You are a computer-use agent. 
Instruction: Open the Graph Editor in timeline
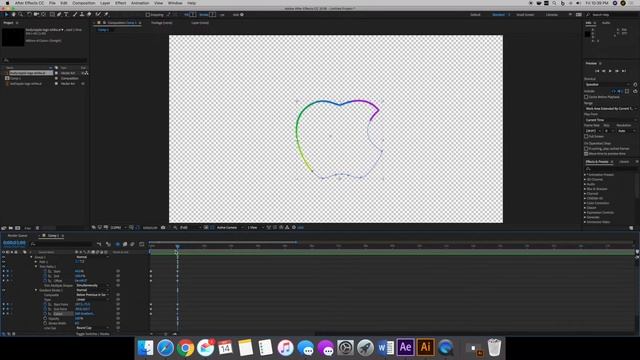pyautogui.click(x=142, y=244)
